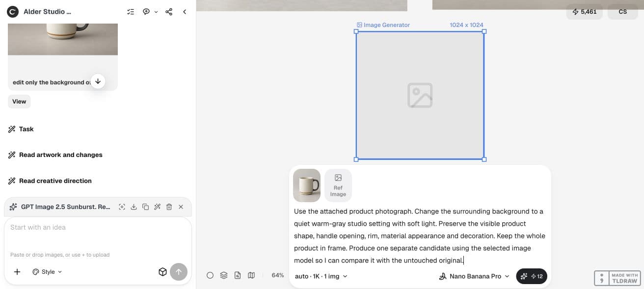Copy the attachment using duplicate icon
644x289 pixels.
pyautogui.click(x=145, y=207)
